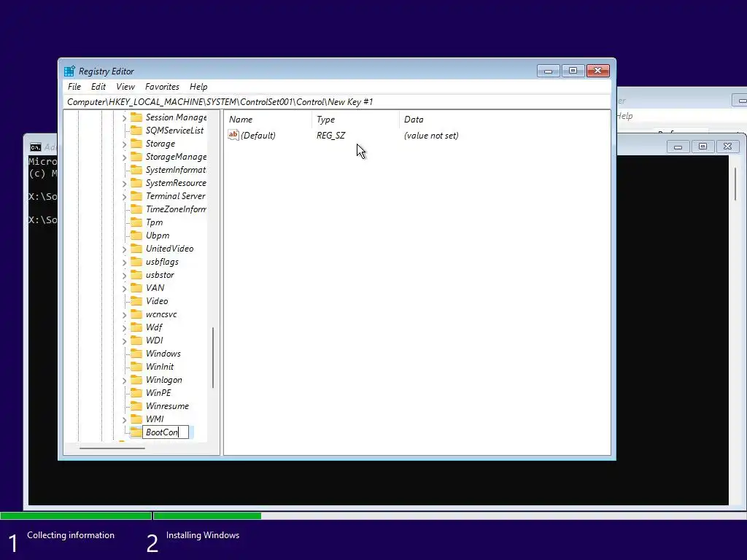Expand the StorageManagement key
747x560 pixels.
(124, 157)
